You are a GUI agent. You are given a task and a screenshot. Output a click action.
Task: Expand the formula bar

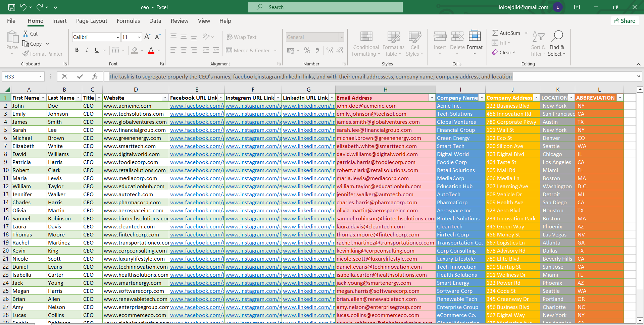tap(638, 76)
